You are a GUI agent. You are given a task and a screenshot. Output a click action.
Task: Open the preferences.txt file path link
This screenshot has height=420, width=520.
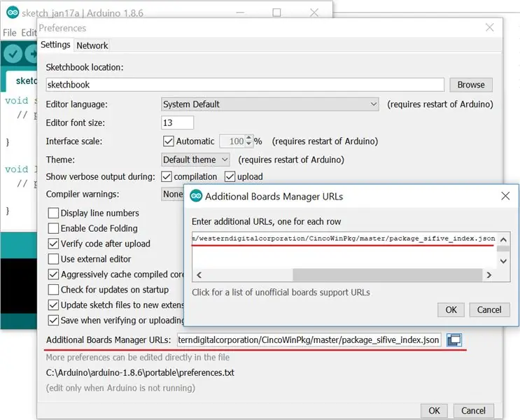[x=140, y=372]
